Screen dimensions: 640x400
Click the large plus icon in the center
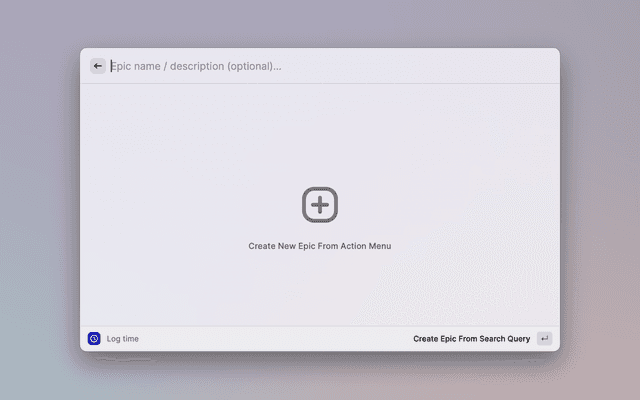click(320, 205)
